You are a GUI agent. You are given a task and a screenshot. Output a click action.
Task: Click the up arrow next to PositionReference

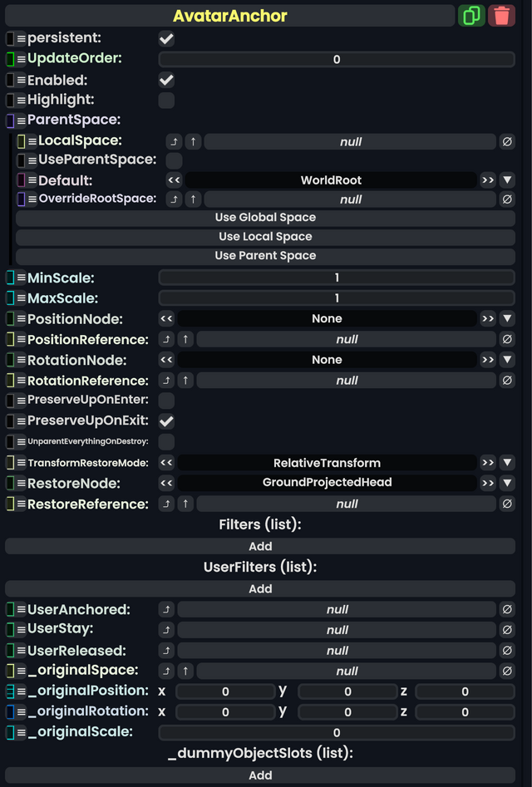tap(184, 339)
